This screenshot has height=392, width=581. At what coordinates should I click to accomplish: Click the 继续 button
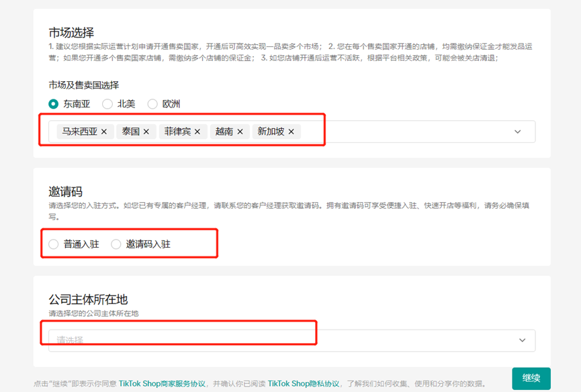pyautogui.click(x=531, y=379)
